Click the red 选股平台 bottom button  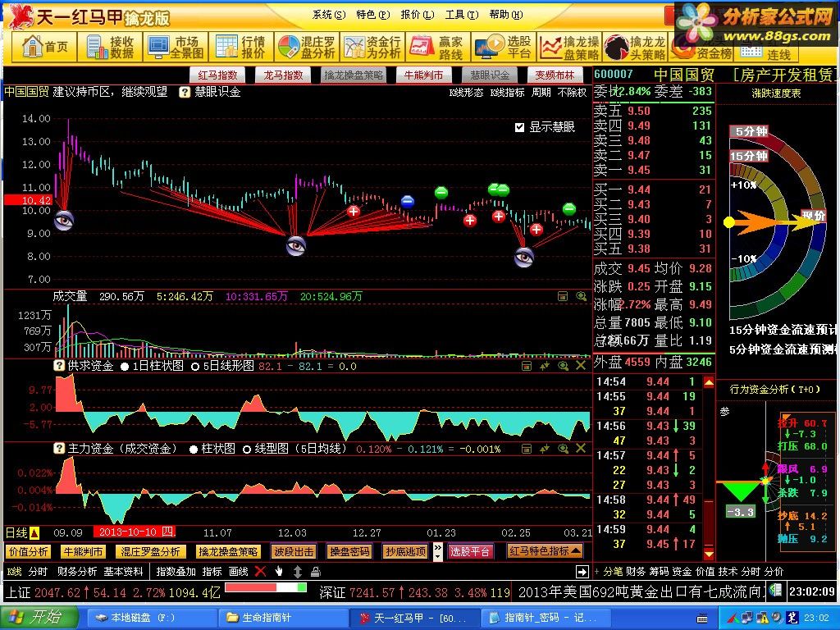click(470, 551)
